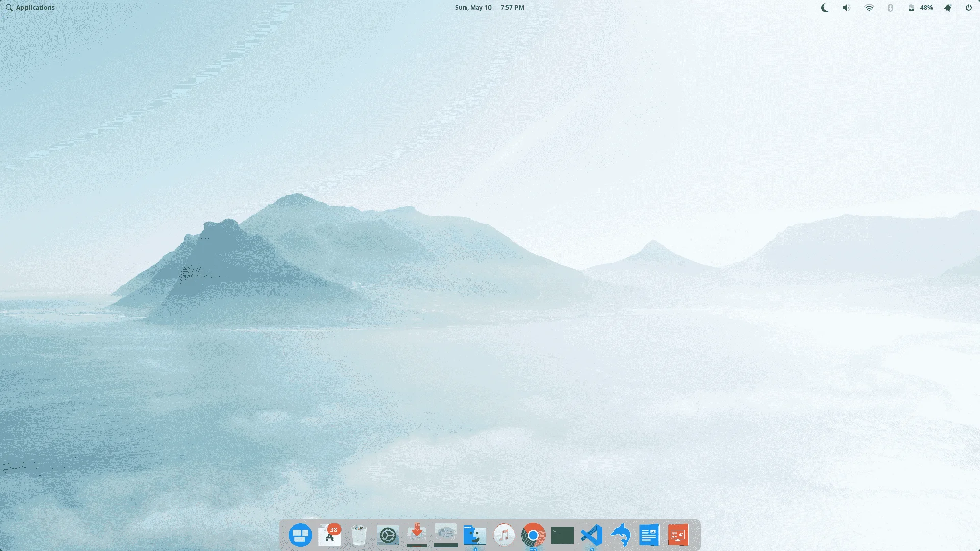Image resolution: width=980 pixels, height=551 pixels.
Task: Open the orange presentation app in dock
Action: [x=678, y=535]
